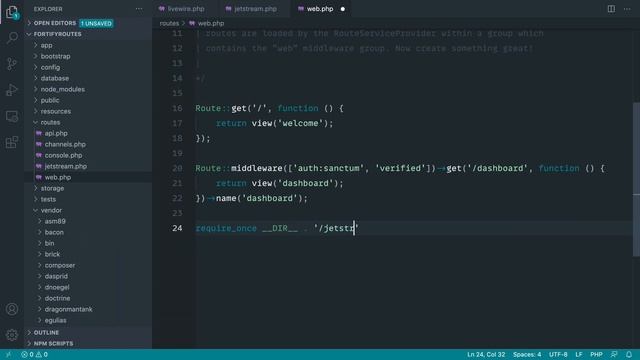The height and width of the screenshot is (360, 640).
Task: Expand the dragonmantank vendor folder
Action: coord(68,310)
